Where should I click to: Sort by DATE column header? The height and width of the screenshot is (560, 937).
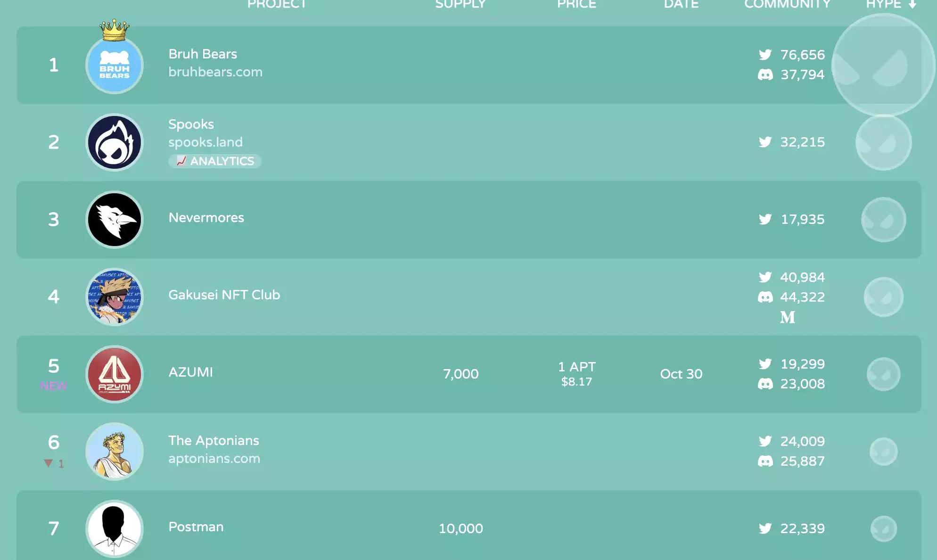pos(681,4)
